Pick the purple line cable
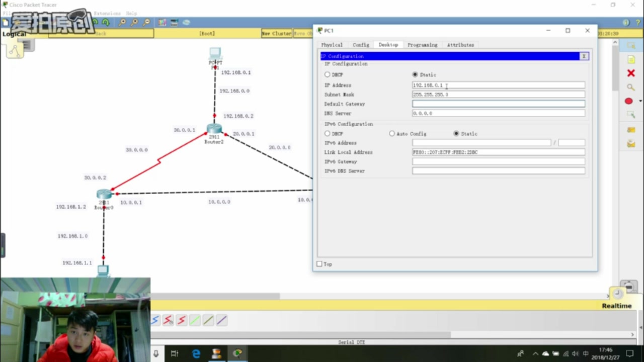Image resolution: width=644 pixels, height=362 pixels. click(x=221, y=320)
